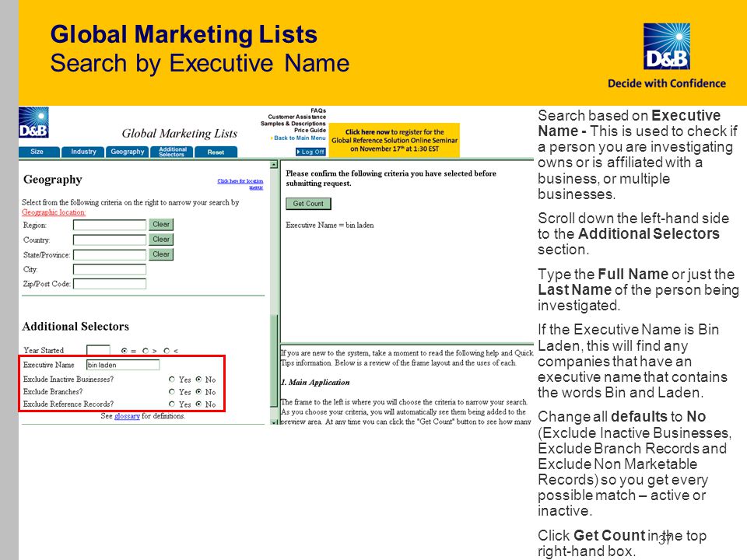Screen dimensions: 747x560
Task: Focus the City input field
Action: [110, 270]
